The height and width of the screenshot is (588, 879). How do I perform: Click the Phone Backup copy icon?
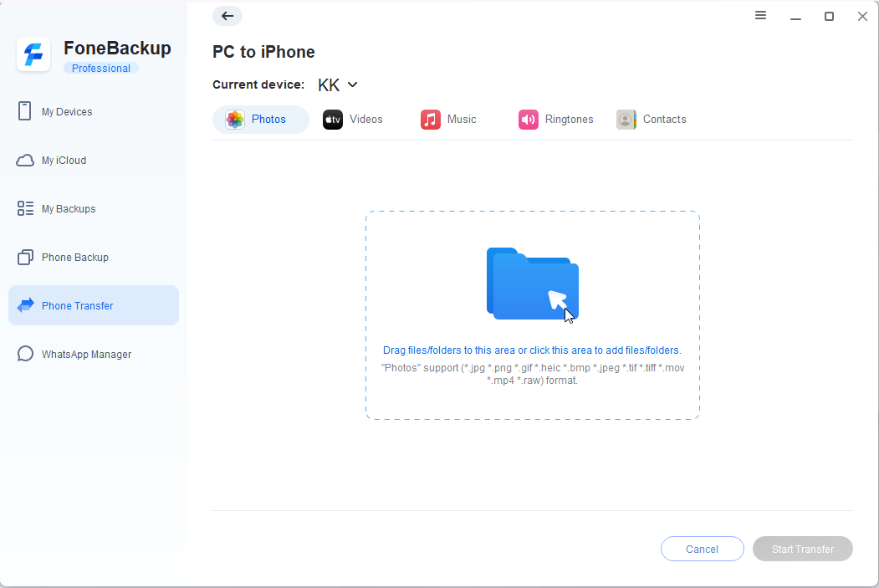pyautogui.click(x=25, y=258)
